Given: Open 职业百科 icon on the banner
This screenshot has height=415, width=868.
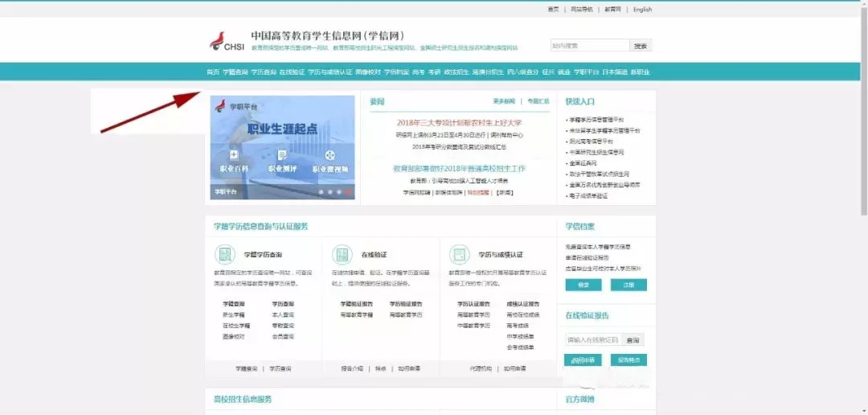Looking at the screenshot, I should pos(234,155).
